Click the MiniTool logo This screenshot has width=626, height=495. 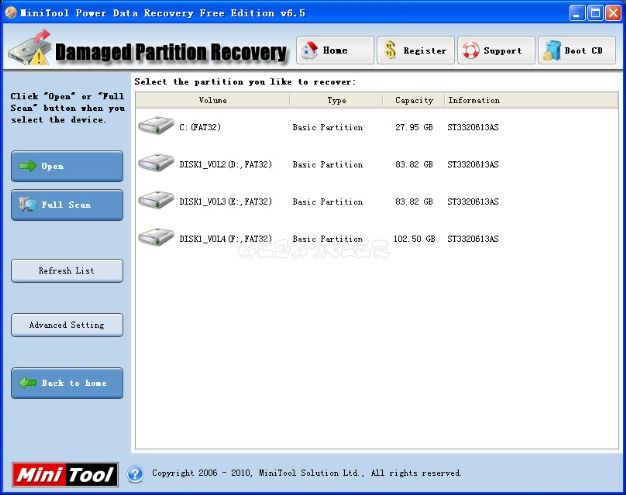pyautogui.click(x=65, y=475)
